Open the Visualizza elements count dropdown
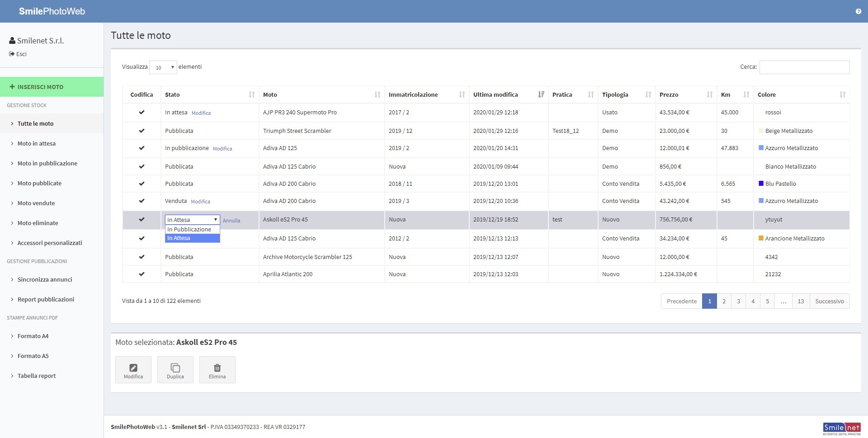Screen dimensions: 868x438 tap(163, 67)
